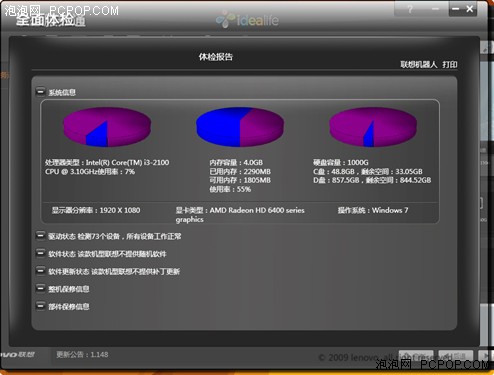Image resolution: width=494 pixels, height=375 pixels.
Task: Collapse the 软件状态 section
Action: pyautogui.click(x=40, y=254)
